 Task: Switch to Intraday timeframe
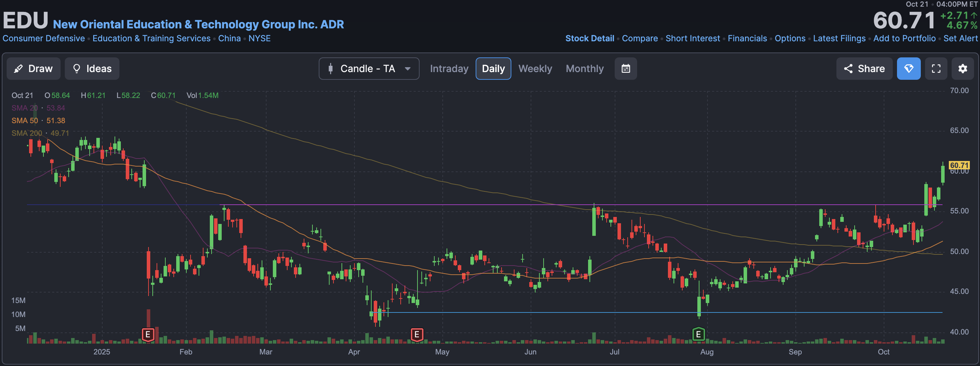(449, 69)
